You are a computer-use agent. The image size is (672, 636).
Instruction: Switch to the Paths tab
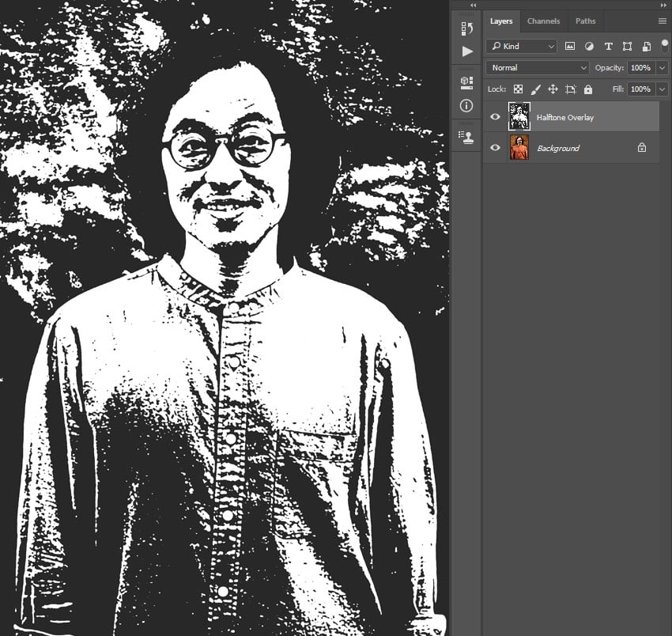pos(585,21)
